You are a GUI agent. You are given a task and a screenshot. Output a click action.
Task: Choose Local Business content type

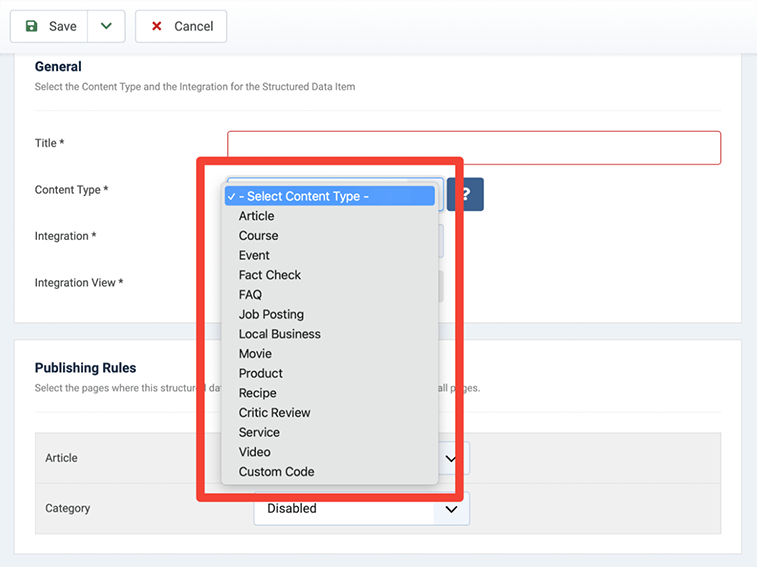coord(330,334)
